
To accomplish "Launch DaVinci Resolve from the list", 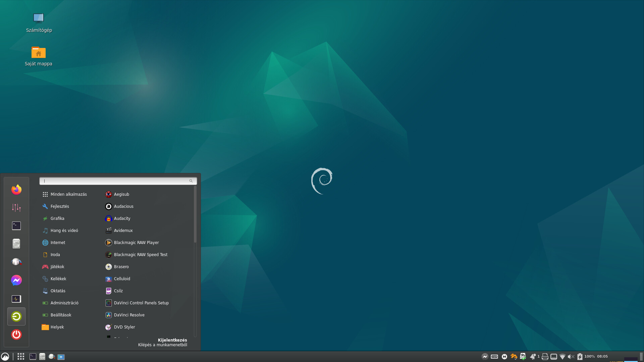I will [129, 315].
